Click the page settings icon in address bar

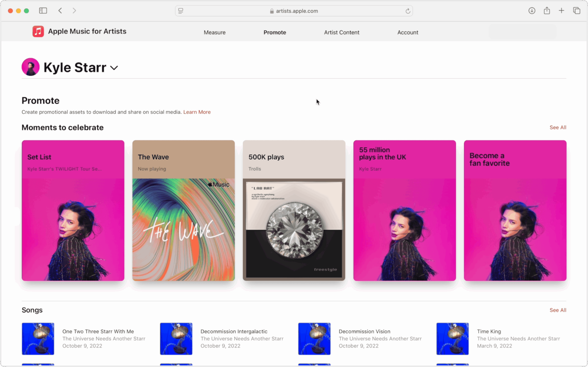pos(181,11)
